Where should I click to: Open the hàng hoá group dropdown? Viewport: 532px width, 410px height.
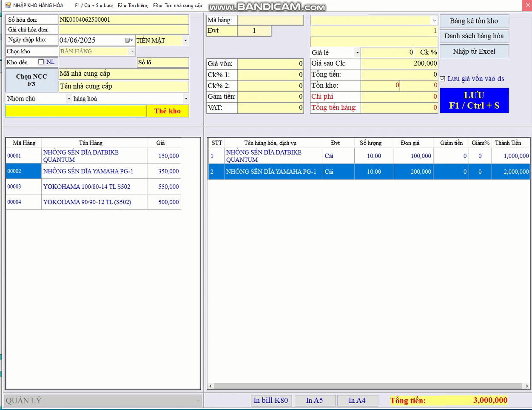click(185, 99)
